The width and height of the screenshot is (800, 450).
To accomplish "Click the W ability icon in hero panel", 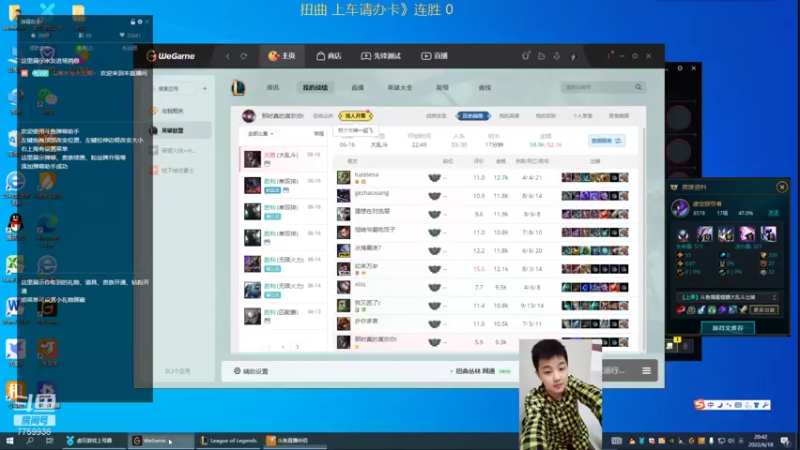I will [x=726, y=234].
